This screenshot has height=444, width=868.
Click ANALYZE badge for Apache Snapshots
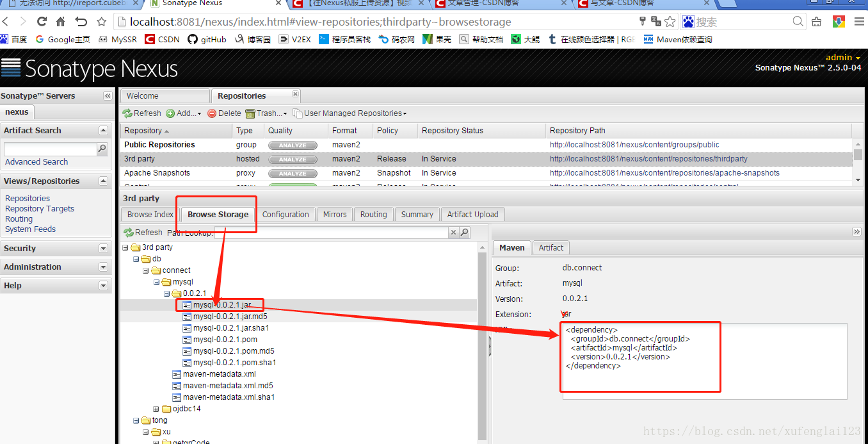(x=293, y=174)
